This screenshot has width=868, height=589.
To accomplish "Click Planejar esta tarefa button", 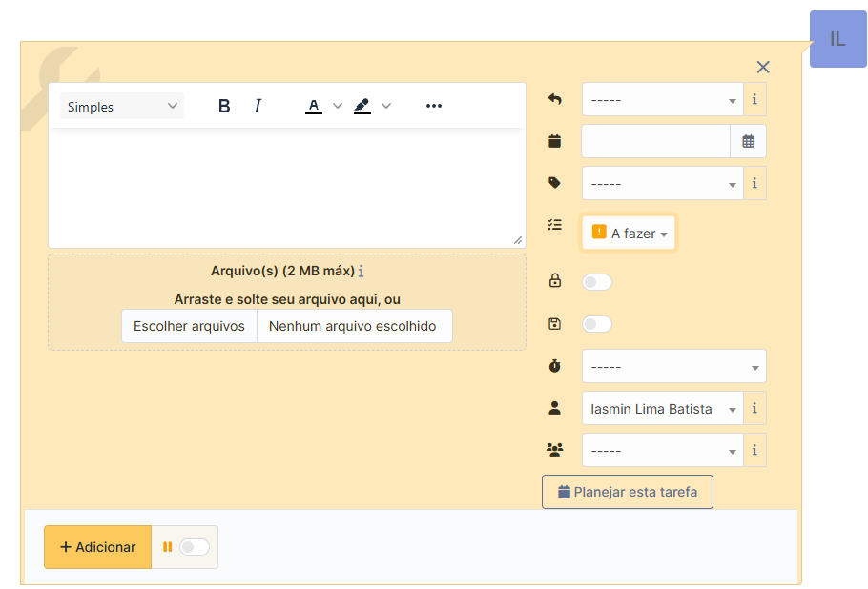I will coord(628,492).
